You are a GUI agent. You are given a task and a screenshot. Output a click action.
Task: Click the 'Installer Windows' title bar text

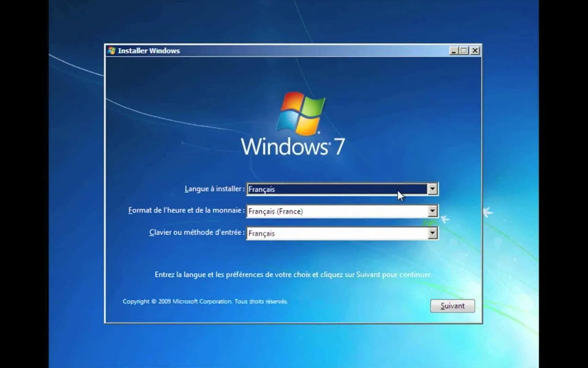pos(149,51)
